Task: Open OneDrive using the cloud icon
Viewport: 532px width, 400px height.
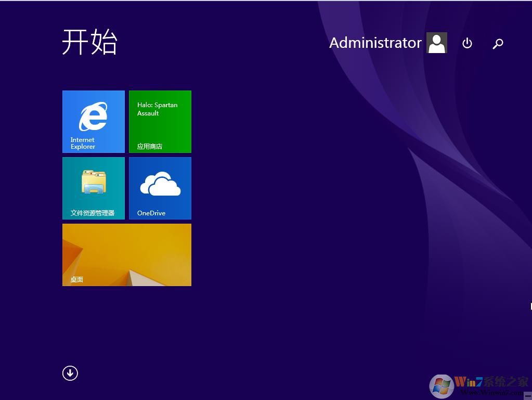Action: [x=160, y=184]
